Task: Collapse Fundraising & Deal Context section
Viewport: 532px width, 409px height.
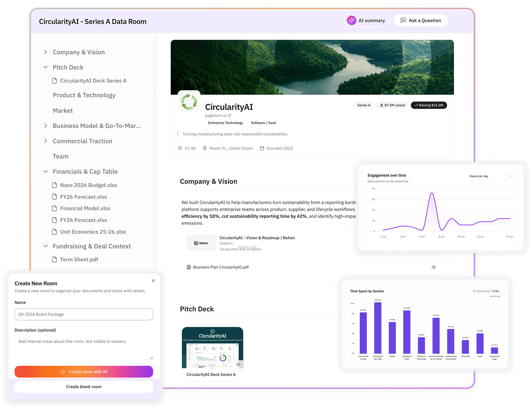Action: (x=46, y=246)
